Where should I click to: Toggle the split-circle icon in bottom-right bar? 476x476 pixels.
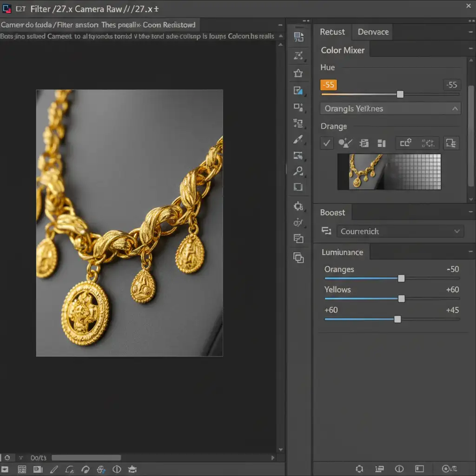coord(399,469)
